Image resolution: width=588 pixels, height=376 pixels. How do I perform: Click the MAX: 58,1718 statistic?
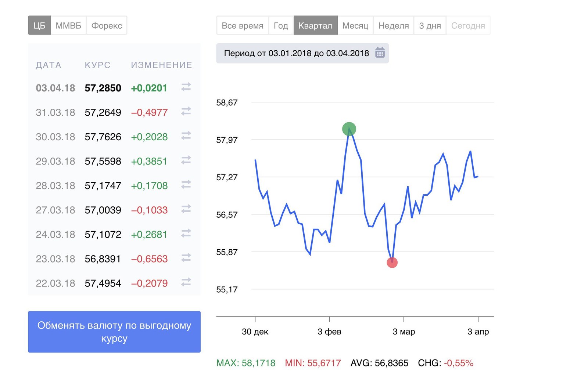tap(246, 363)
